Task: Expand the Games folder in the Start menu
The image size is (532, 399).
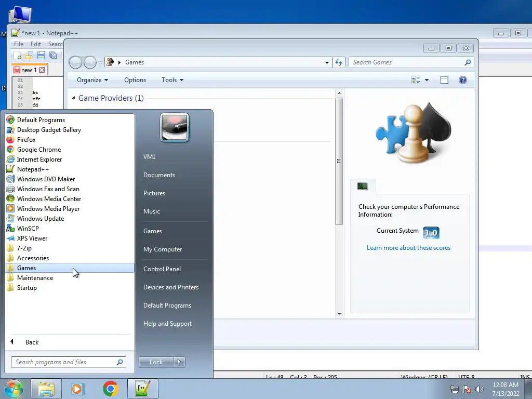Action: pyautogui.click(x=70, y=268)
